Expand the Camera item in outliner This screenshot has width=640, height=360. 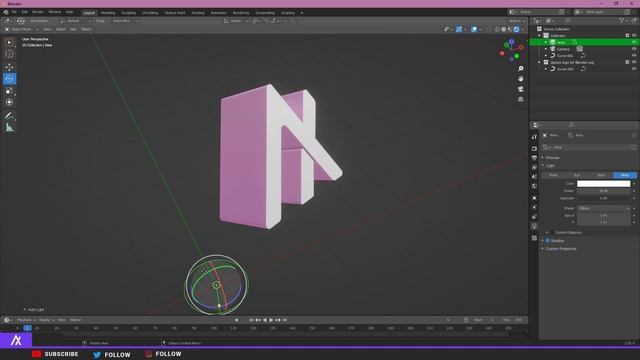546,49
